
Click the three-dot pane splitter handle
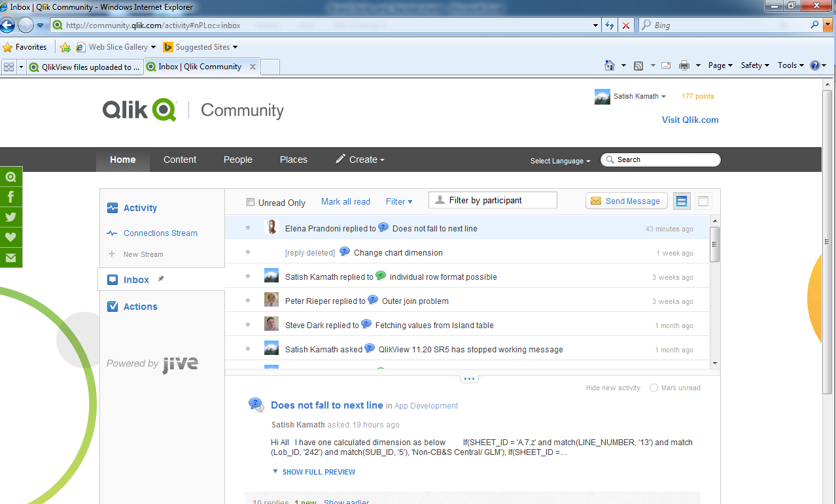469,378
